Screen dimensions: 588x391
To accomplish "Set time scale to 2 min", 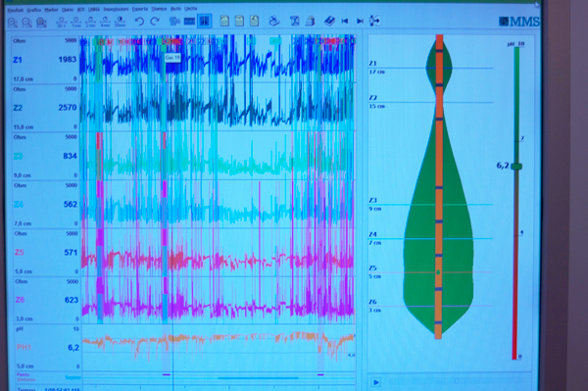I will [90, 22].
